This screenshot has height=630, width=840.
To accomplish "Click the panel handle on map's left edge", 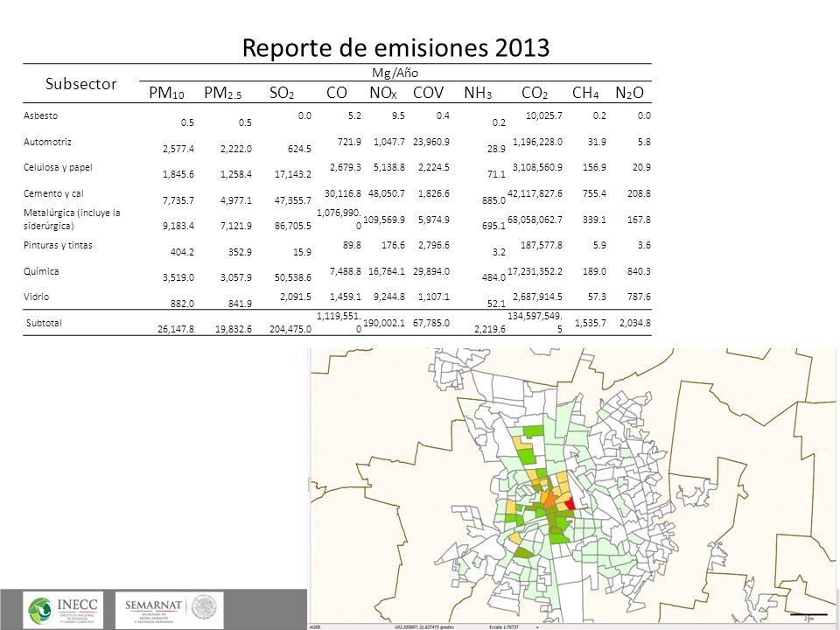I will point(309,486).
